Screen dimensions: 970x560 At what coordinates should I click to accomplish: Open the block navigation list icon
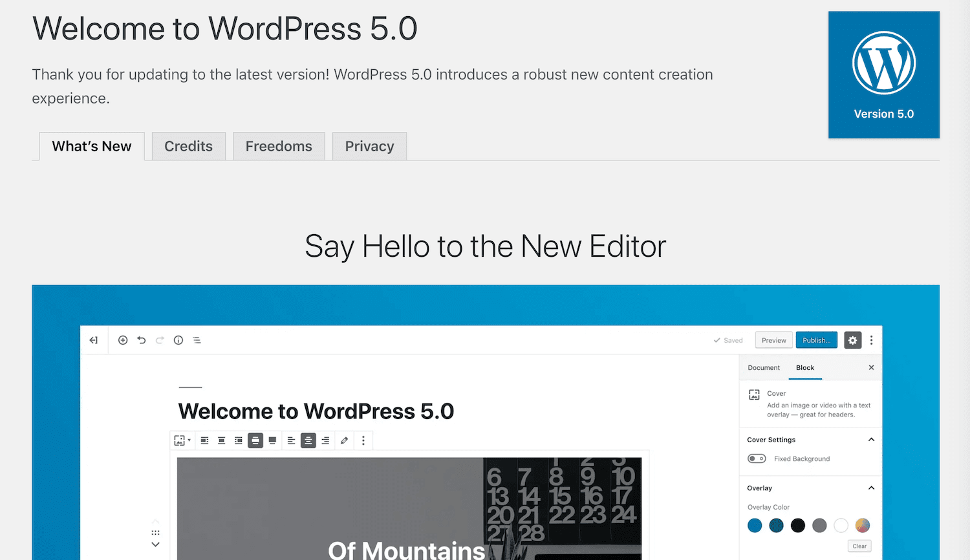[x=197, y=339]
